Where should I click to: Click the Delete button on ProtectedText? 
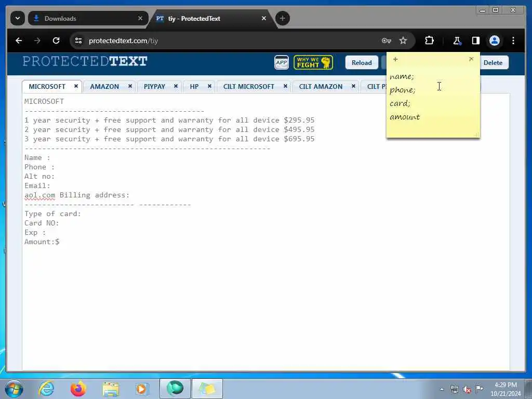[x=493, y=62]
